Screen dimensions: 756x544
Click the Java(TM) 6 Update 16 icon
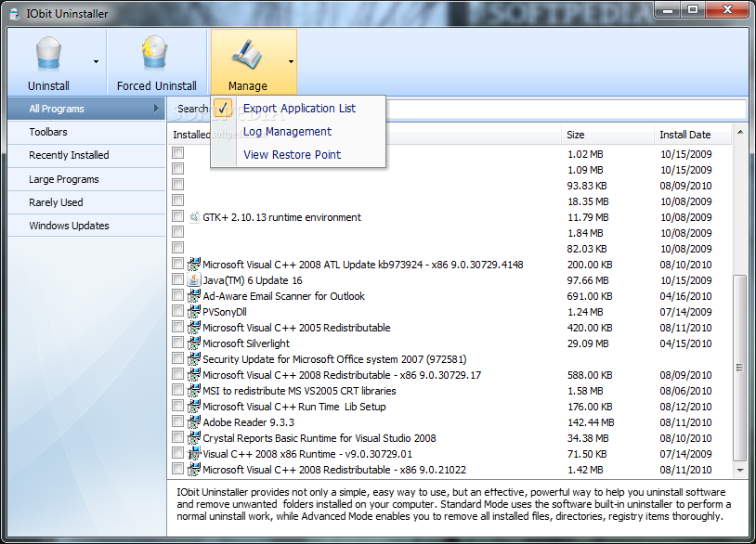(194, 280)
